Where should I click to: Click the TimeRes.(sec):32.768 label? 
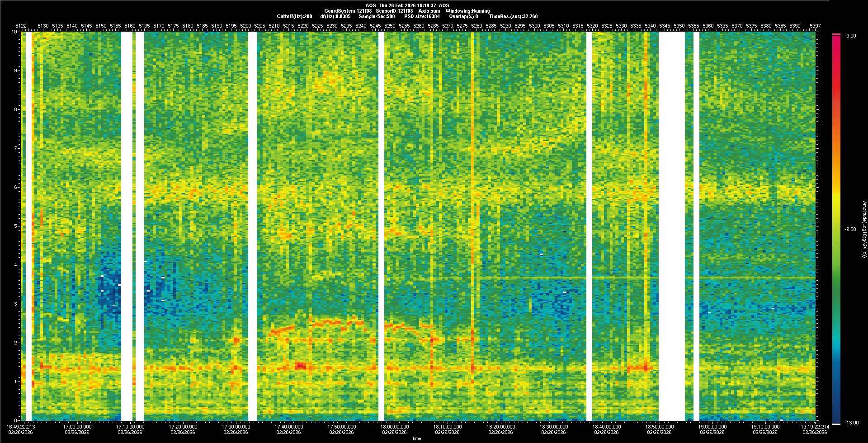pyautogui.click(x=513, y=16)
